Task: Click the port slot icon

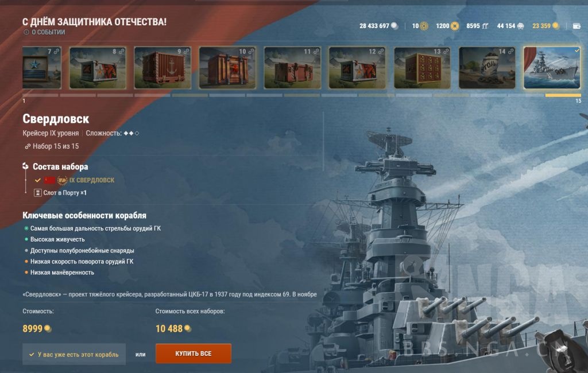Action: [x=37, y=193]
